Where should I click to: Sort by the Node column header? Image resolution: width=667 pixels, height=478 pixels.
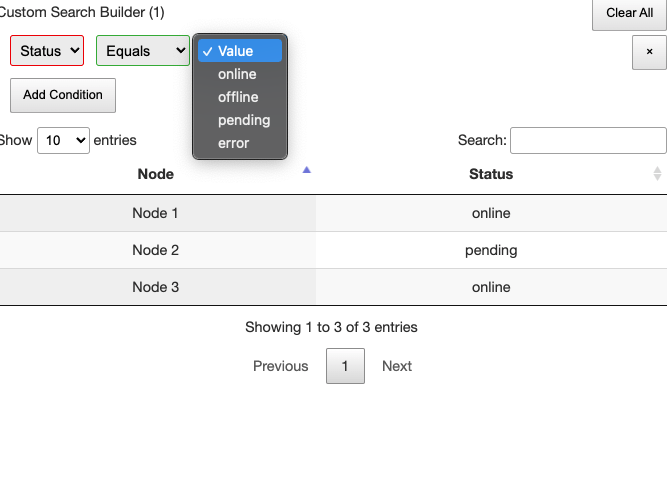pyautogui.click(x=156, y=174)
